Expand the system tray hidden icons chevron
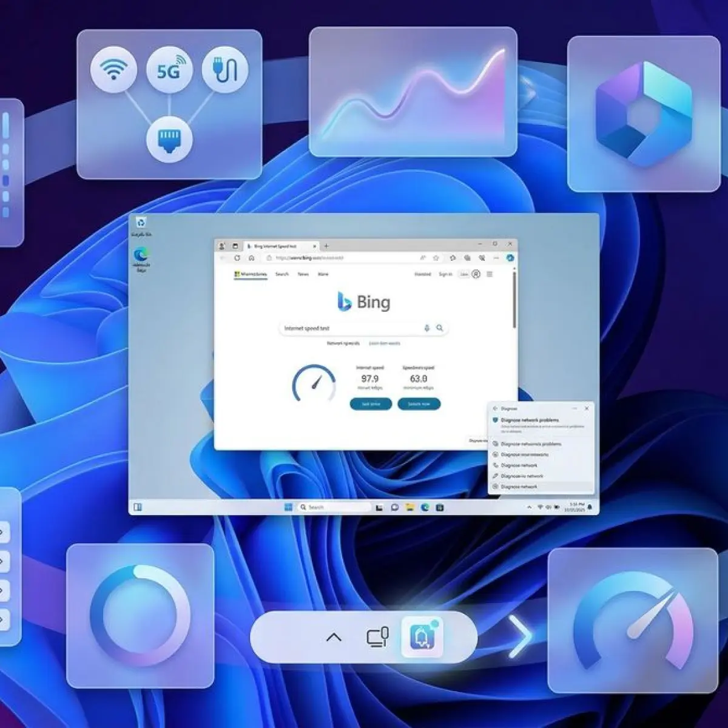Screen dimensions: 728x728 click(x=530, y=507)
